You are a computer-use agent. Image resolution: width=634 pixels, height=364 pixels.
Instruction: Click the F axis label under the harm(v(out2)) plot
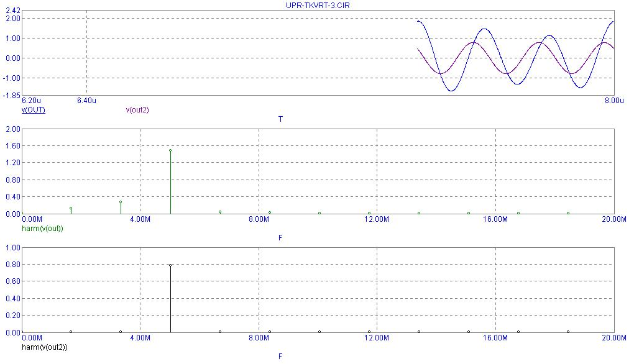[x=280, y=357]
